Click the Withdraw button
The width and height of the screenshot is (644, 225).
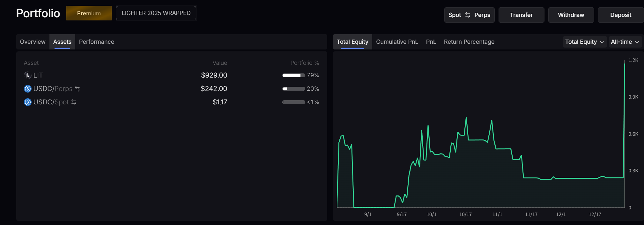(571, 15)
